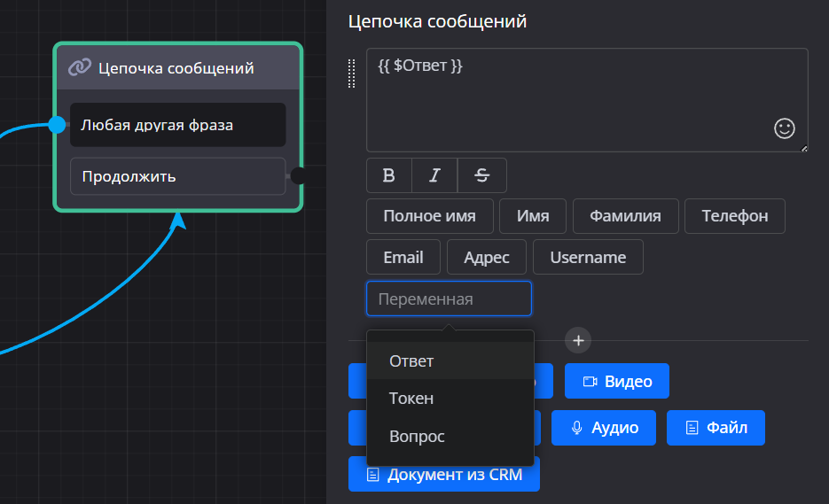
Task: Insert the Полное имя variable
Action: click(429, 216)
